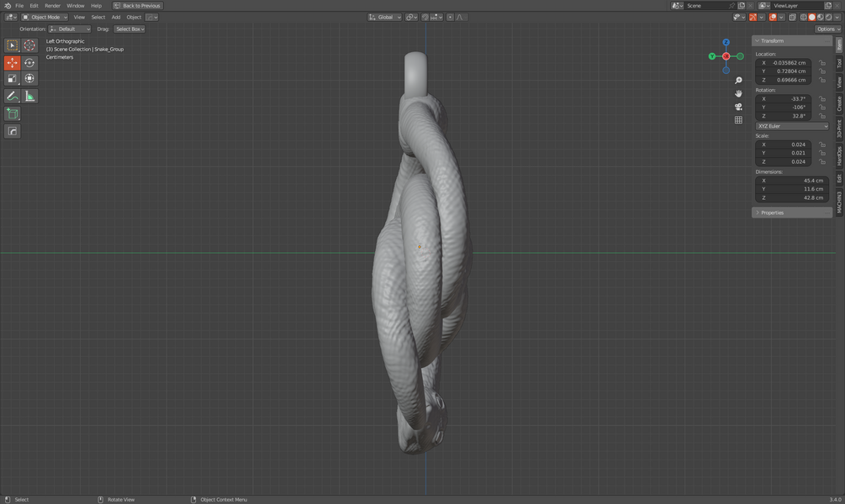The width and height of the screenshot is (845, 504).
Task: Lock Scale Z value
Action: [822, 161]
